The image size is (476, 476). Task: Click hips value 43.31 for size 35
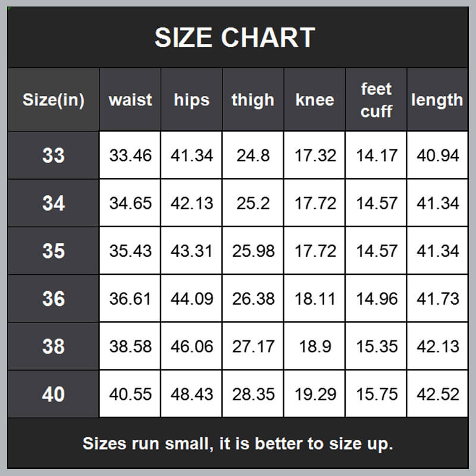pos(192,251)
